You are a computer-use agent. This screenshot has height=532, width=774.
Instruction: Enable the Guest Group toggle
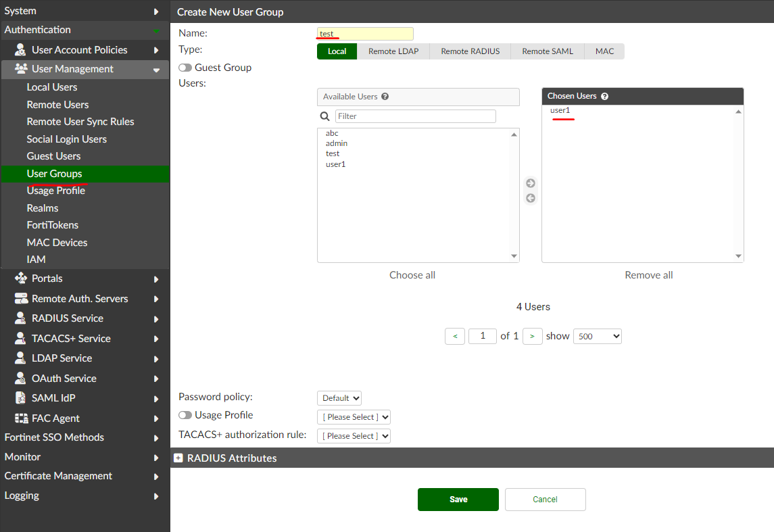[185, 68]
